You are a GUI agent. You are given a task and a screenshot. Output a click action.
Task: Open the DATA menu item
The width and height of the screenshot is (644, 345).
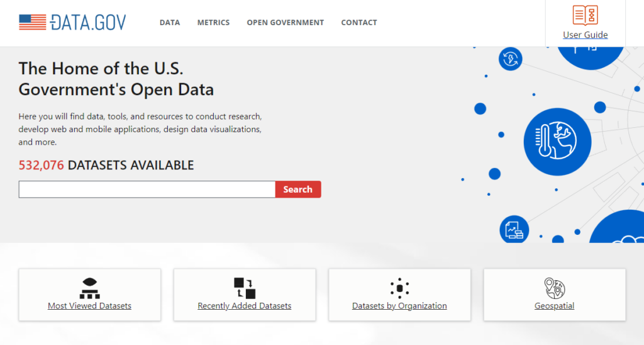(170, 23)
